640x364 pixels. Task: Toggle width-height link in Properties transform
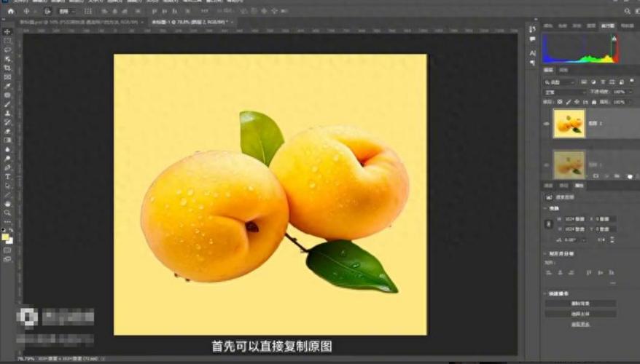(549, 223)
